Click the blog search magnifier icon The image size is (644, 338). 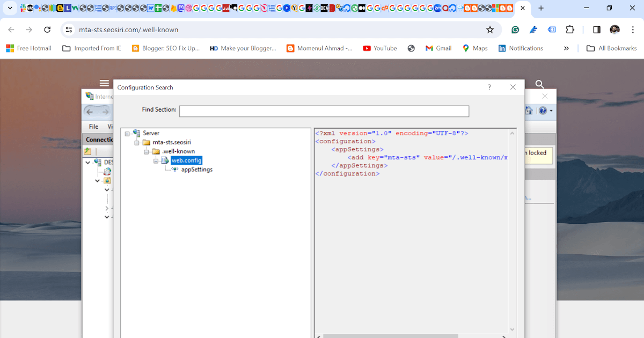point(540,84)
